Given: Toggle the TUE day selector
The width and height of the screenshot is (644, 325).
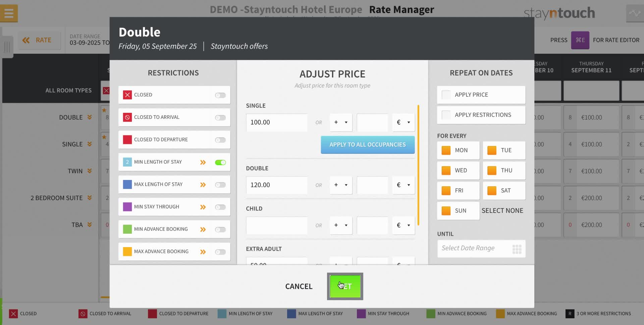Looking at the screenshot, I should [504, 150].
